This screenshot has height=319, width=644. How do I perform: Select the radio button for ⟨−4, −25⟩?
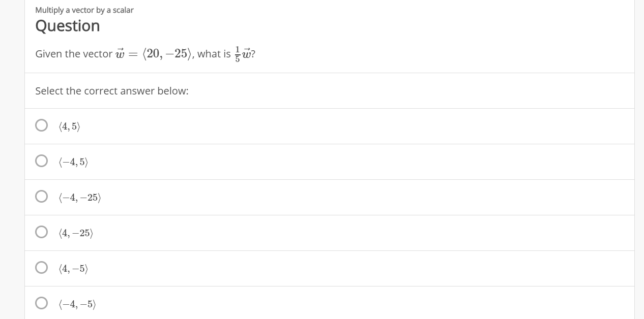pos(41,196)
